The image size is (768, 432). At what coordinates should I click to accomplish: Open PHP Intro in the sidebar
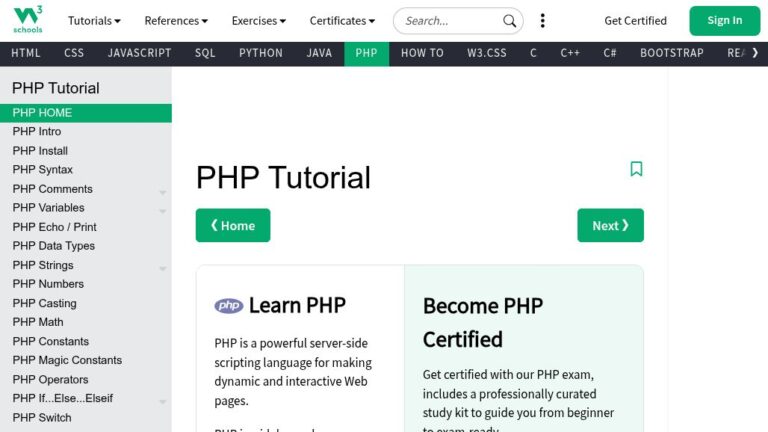point(86,132)
